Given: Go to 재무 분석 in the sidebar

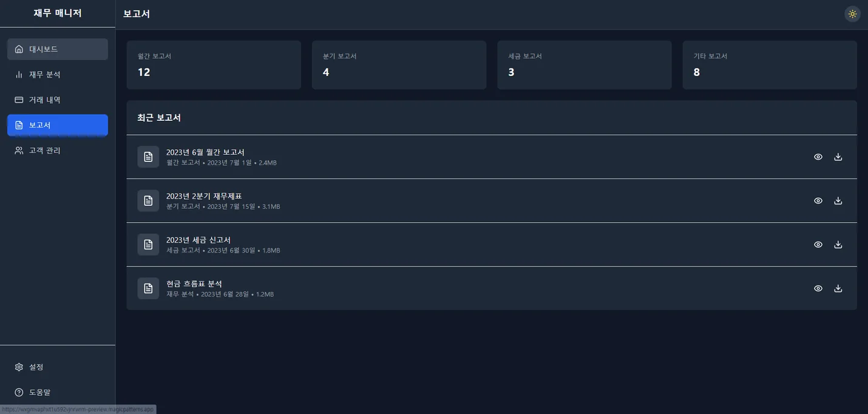Looking at the screenshot, I should click(58, 75).
